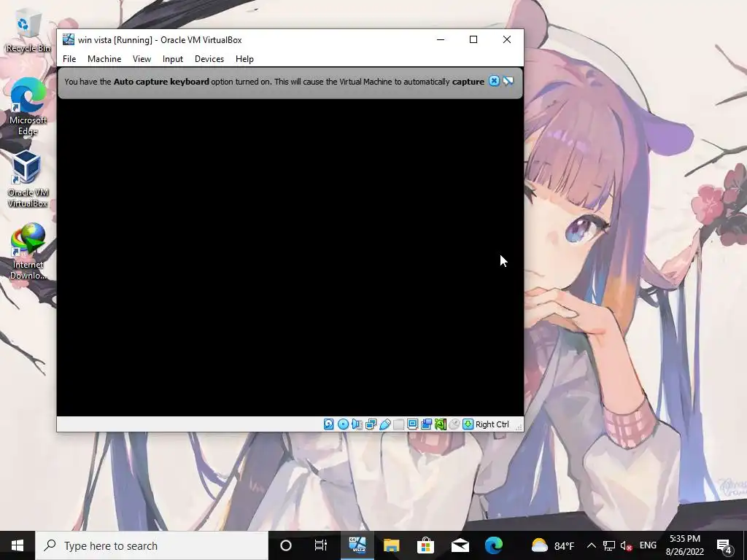
Task: Close the win vista VM window
Action: [x=507, y=39]
